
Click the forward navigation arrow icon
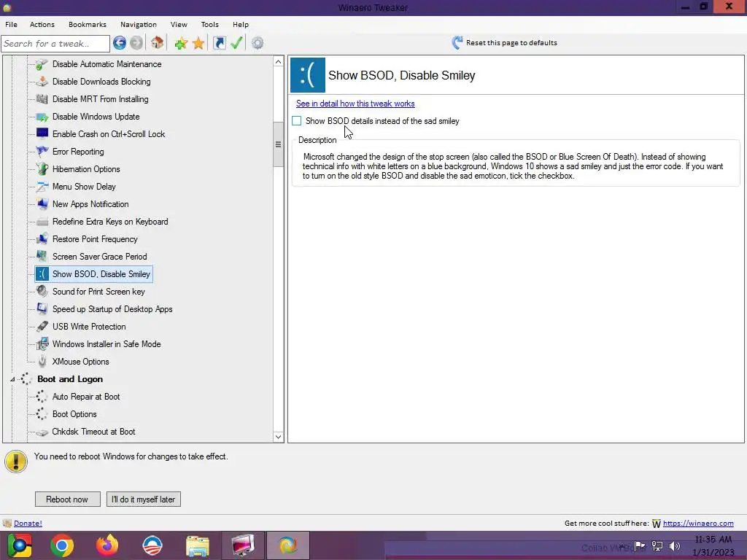136,43
